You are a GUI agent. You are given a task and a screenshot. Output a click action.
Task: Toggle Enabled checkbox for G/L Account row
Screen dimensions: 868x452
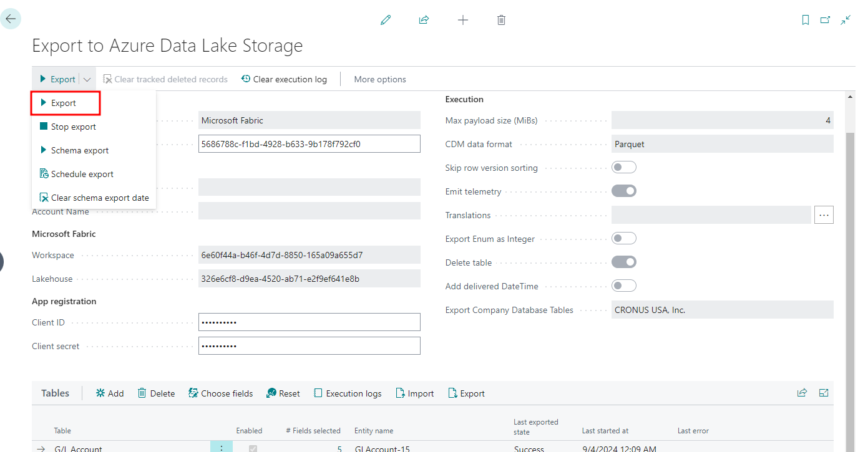click(x=253, y=448)
